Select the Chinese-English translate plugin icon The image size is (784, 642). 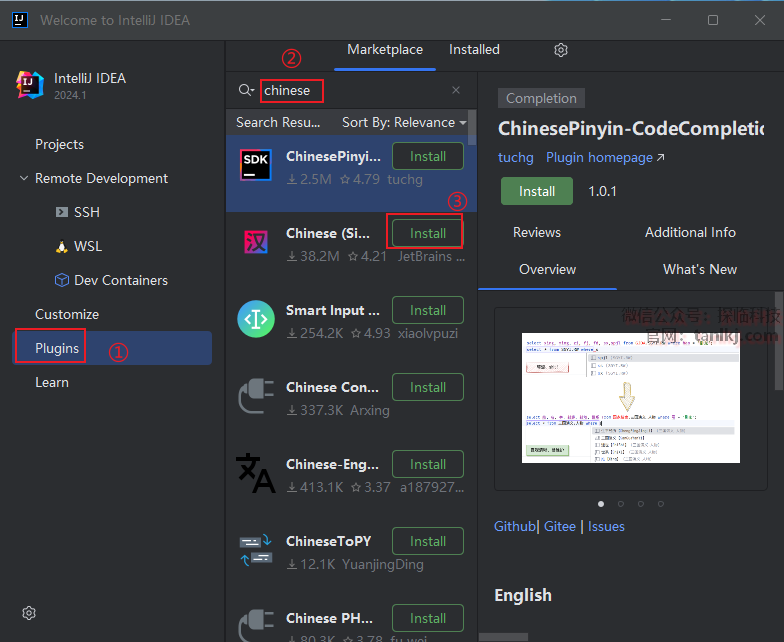pos(256,474)
